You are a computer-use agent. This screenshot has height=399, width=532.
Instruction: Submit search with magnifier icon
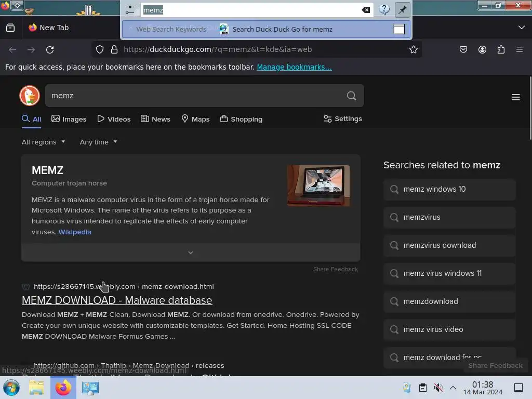click(352, 96)
